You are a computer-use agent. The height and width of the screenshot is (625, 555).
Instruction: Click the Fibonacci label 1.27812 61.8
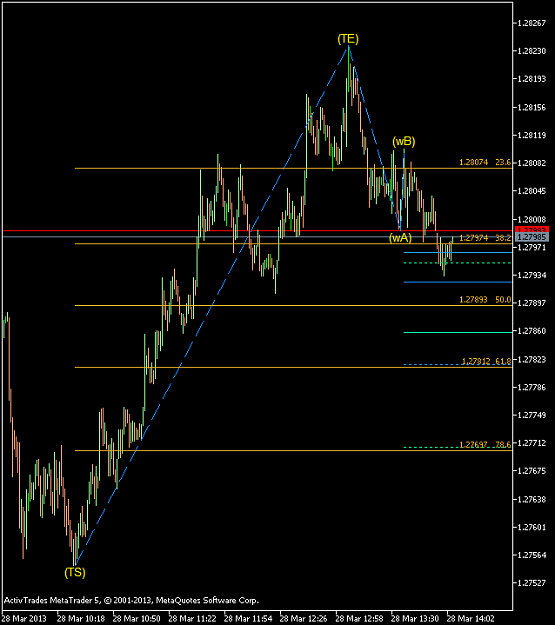coord(486,361)
